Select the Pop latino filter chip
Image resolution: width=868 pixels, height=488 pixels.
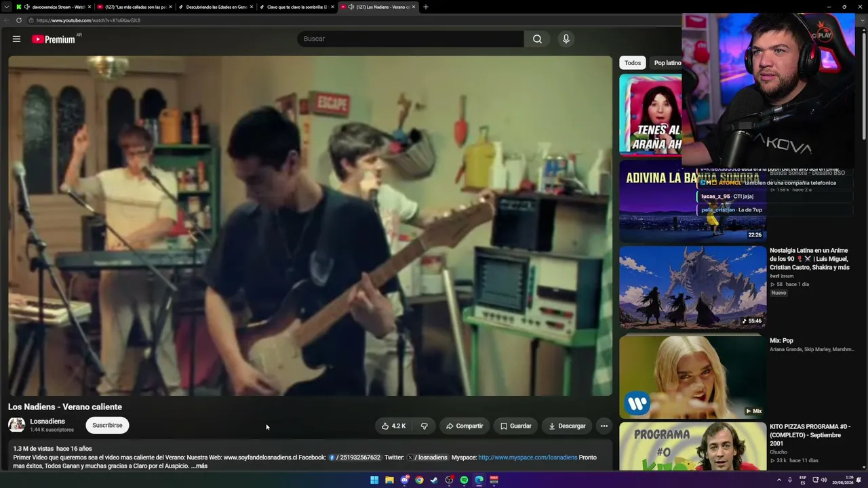666,63
